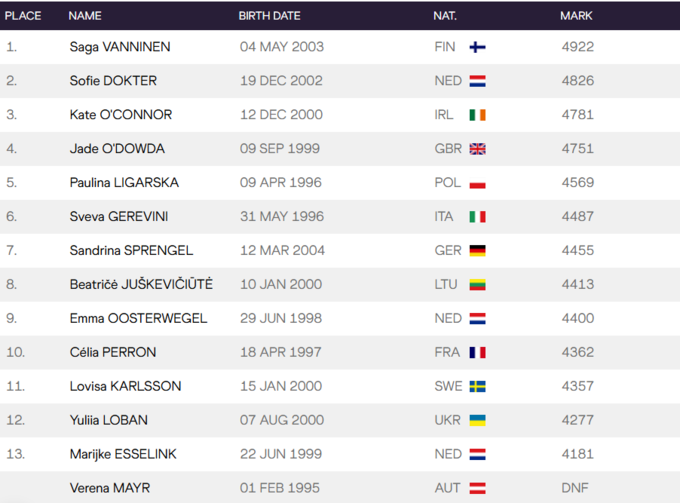This screenshot has width=680, height=503.
Task: Open Kate O'CONNOR athlete name
Action: point(121,115)
